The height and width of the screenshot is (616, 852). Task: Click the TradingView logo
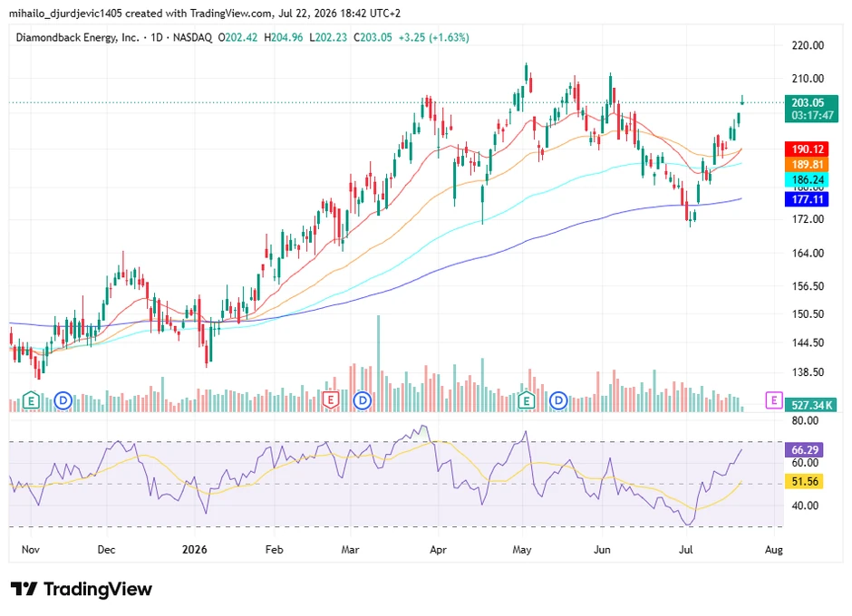(82, 589)
